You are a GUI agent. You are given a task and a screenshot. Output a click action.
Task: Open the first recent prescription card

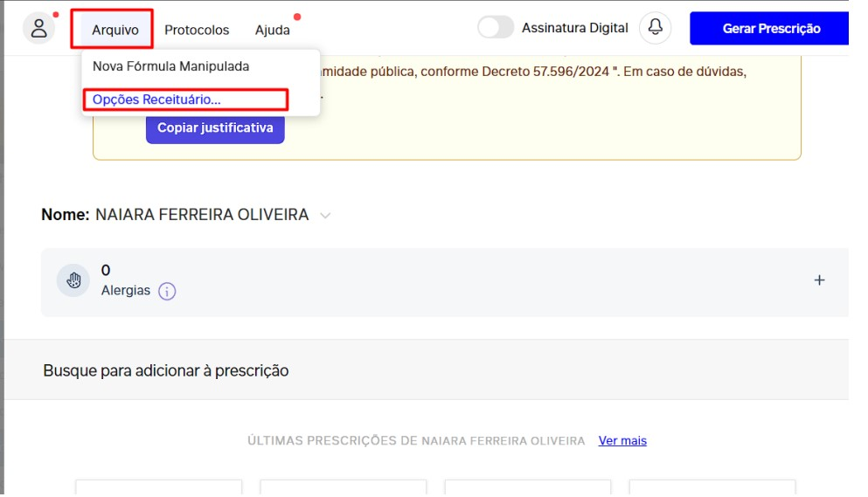(x=158, y=487)
